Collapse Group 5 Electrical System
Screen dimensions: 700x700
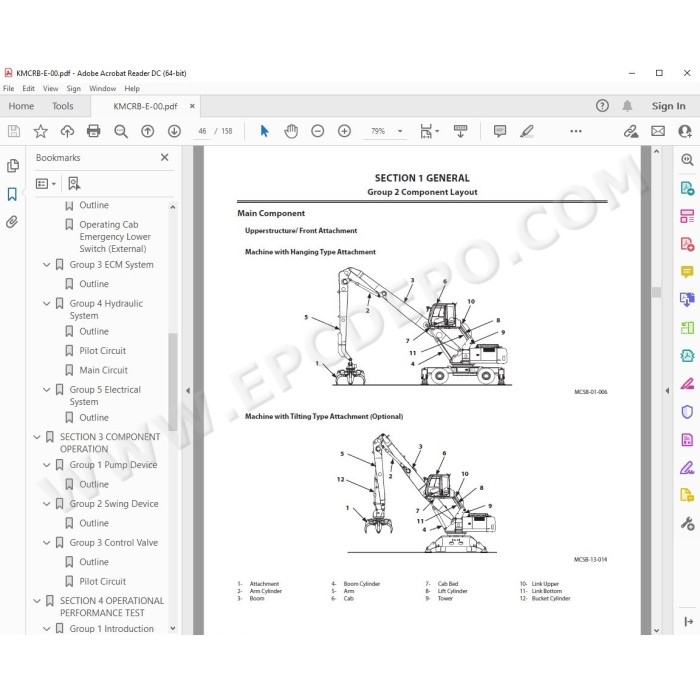[46, 390]
